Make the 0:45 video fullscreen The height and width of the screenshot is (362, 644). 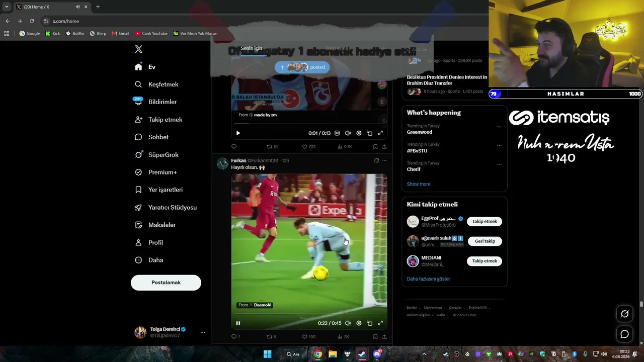pos(380,323)
